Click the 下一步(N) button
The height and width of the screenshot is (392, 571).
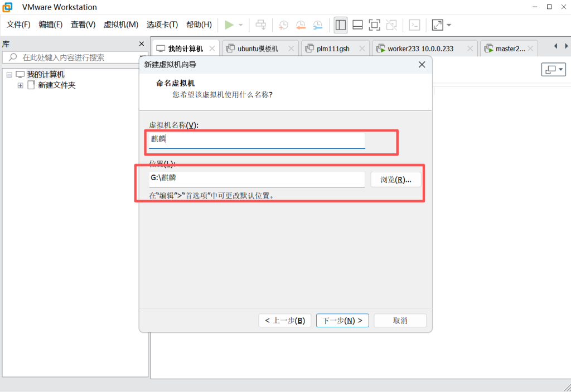point(342,321)
